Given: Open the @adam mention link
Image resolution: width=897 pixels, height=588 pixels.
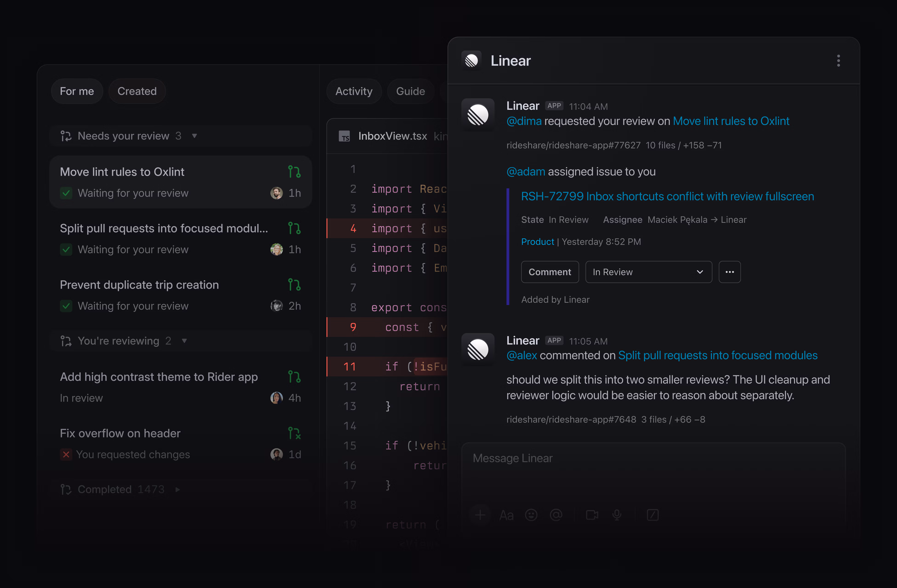Looking at the screenshot, I should 525,171.
